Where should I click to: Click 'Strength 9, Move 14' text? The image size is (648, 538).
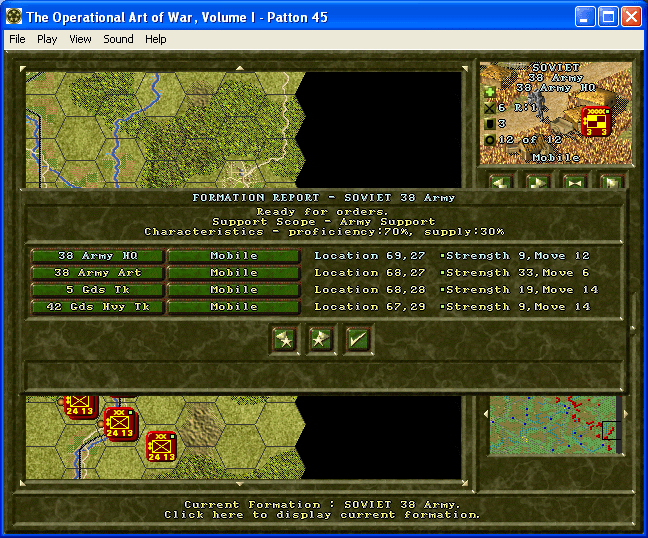pos(517,307)
